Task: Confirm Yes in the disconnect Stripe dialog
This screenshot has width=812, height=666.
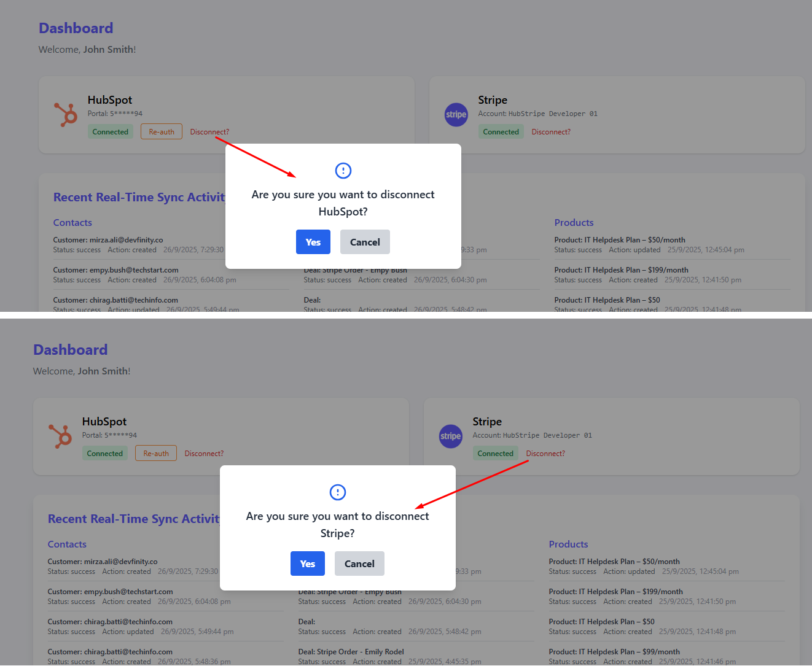Action: coord(308,563)
